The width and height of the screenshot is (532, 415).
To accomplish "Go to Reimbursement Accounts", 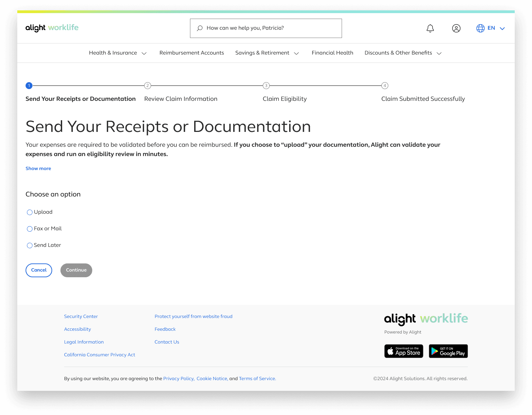I will click(192, 53).
